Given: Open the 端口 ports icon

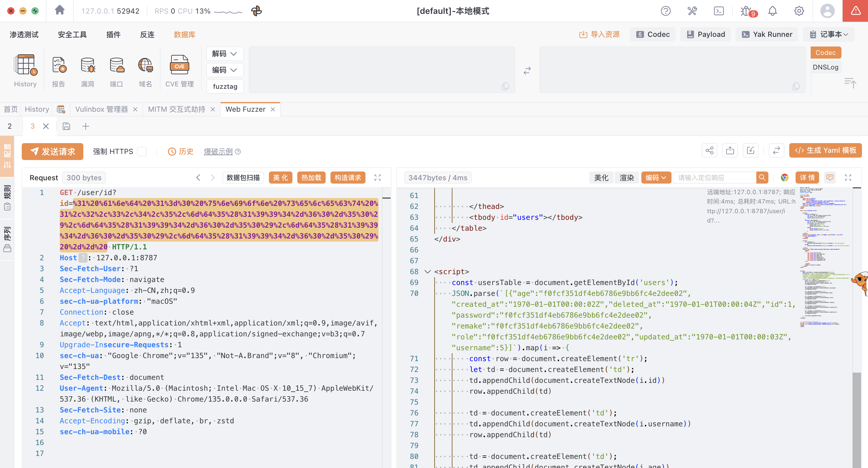Looking at the screenshot, I should click(116, 65).
